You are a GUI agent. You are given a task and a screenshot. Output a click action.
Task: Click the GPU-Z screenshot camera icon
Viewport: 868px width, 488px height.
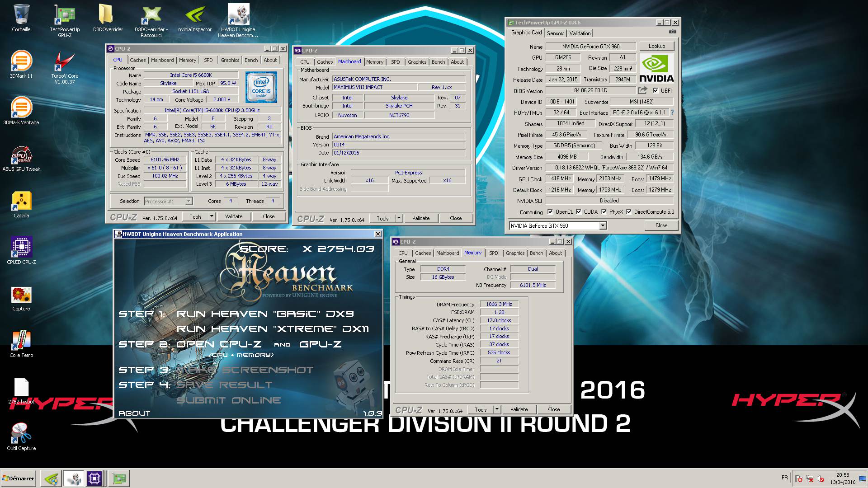pyautogui.click(x=672, y=32)
